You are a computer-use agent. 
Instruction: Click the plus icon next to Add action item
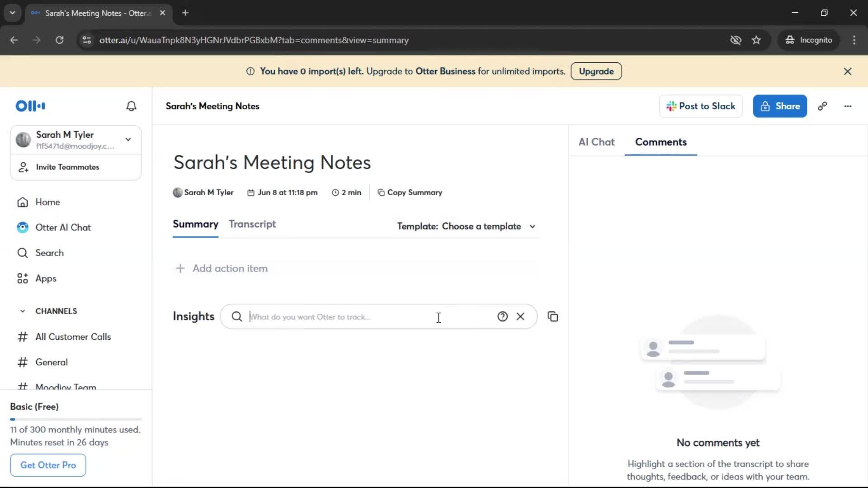(180, 268)
